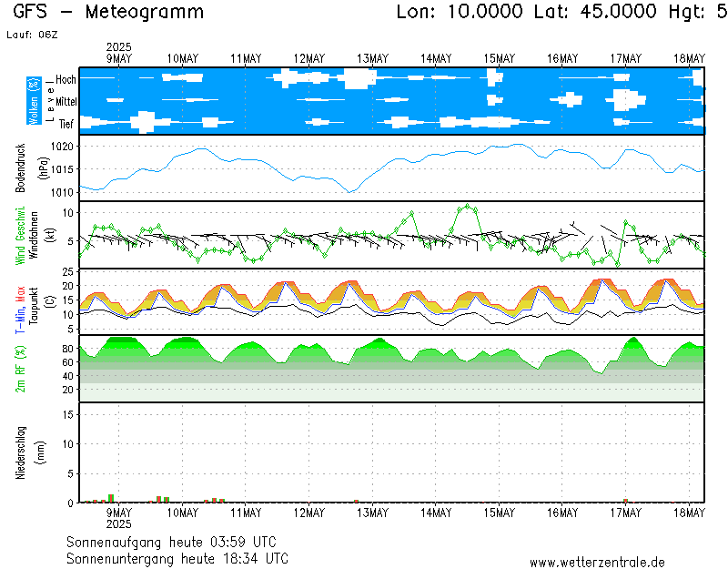Click the 40 value on humidity axis

pos(68,376)
